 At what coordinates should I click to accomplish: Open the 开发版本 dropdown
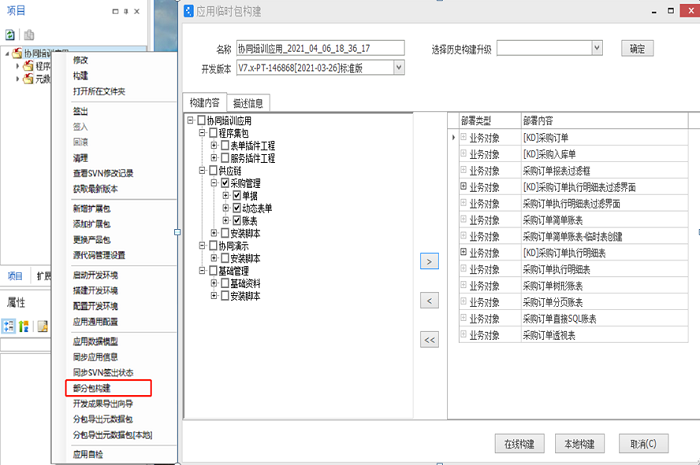coord(399,67)
